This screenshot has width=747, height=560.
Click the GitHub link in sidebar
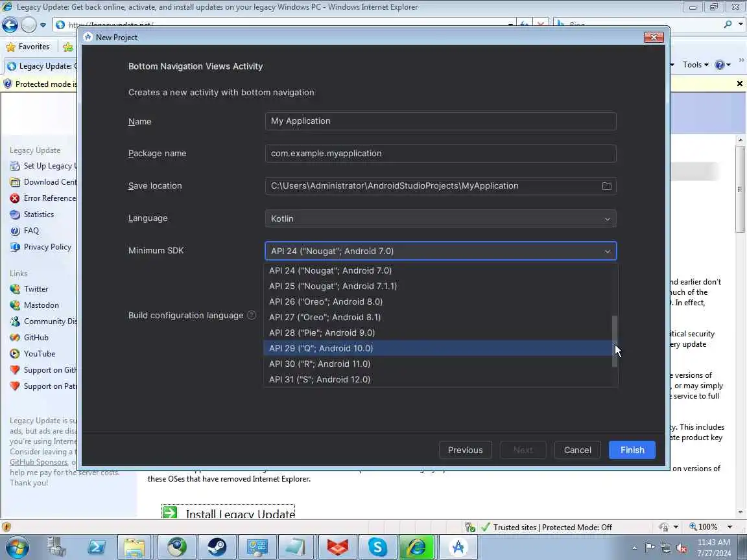click(x=29, y=338)
